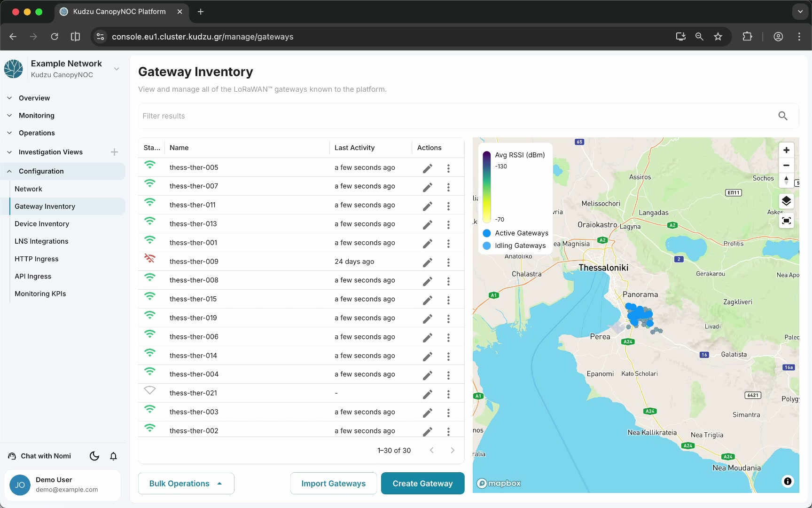The image size is (812, 508).
Task: Edit gateway thess-ther-008 with pencil icon
Action: point(427,281)
